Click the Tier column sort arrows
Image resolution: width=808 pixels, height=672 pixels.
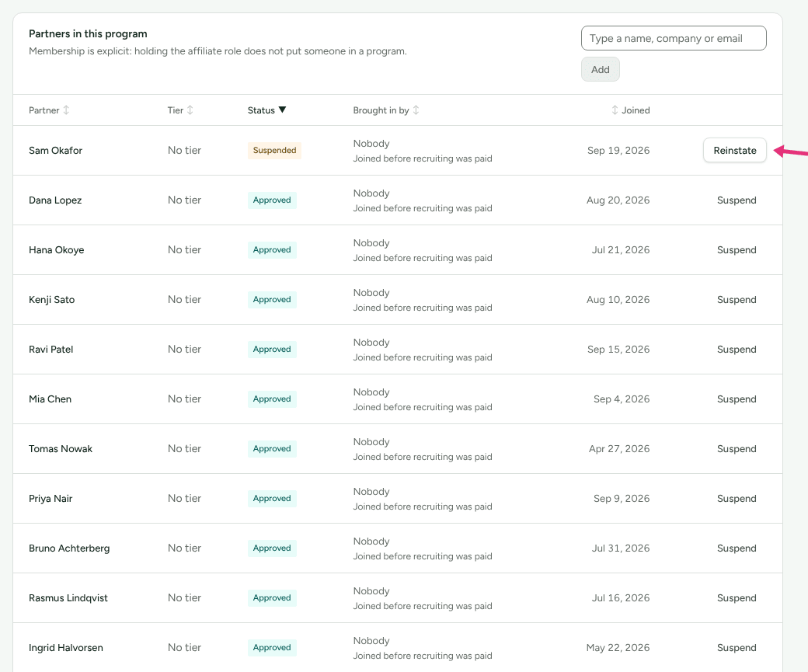190,110
